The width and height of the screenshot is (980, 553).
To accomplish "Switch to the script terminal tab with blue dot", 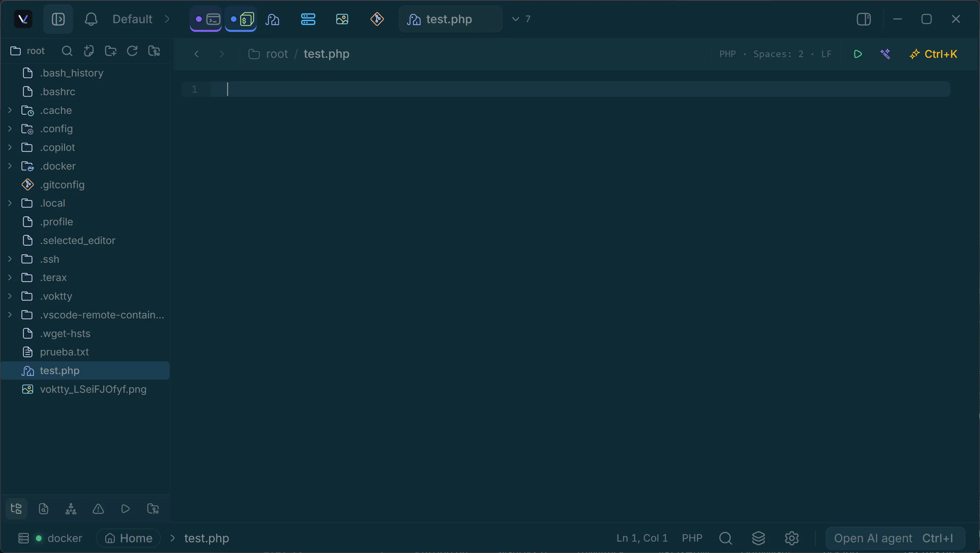I will (241, 19).
